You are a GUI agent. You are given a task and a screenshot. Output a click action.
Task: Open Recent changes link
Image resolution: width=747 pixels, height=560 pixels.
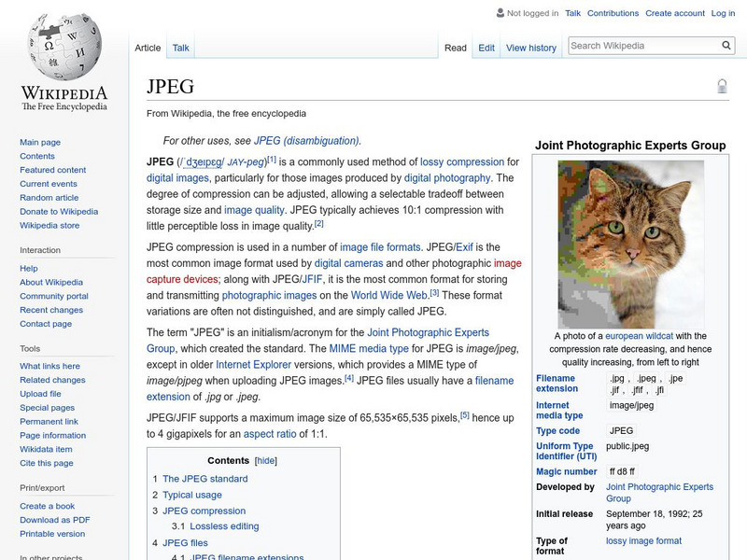(x=51, y=310)
